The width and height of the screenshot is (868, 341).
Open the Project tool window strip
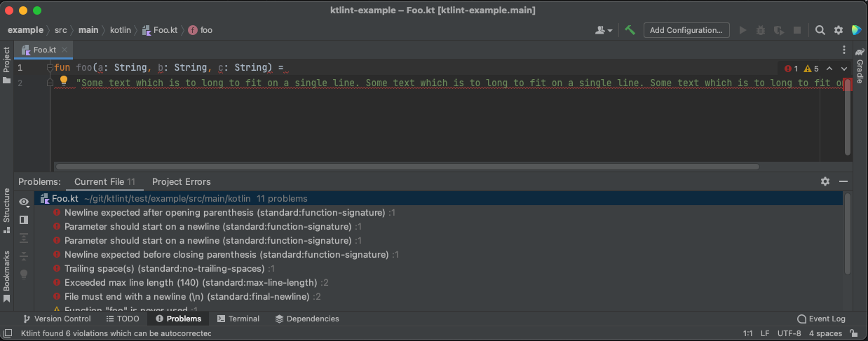[6, 65]
